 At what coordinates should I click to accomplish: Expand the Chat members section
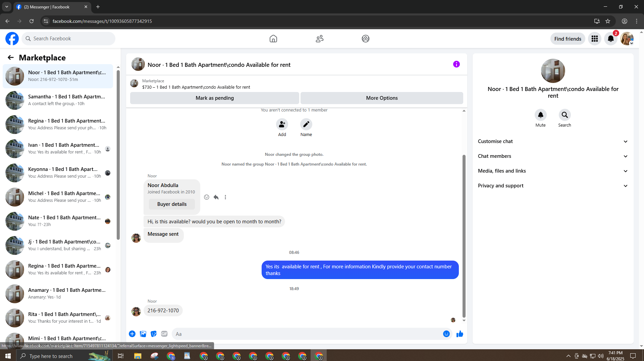[553, 156]
